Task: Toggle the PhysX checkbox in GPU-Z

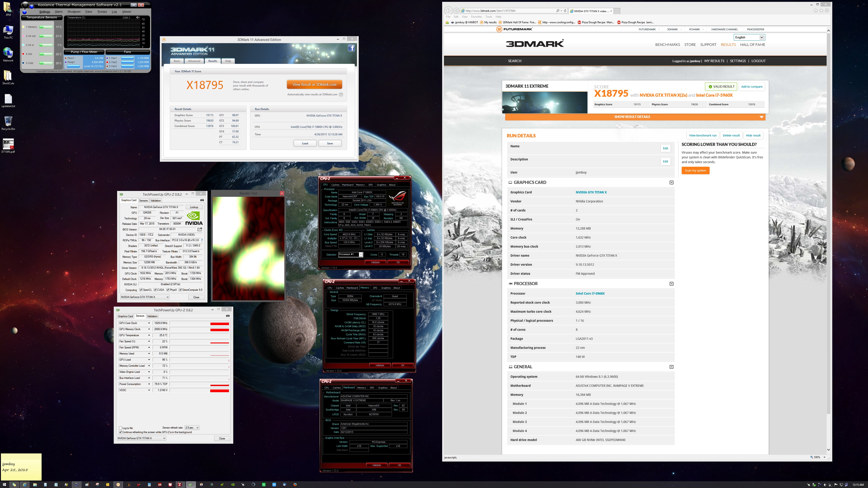Action: [168, 290]
